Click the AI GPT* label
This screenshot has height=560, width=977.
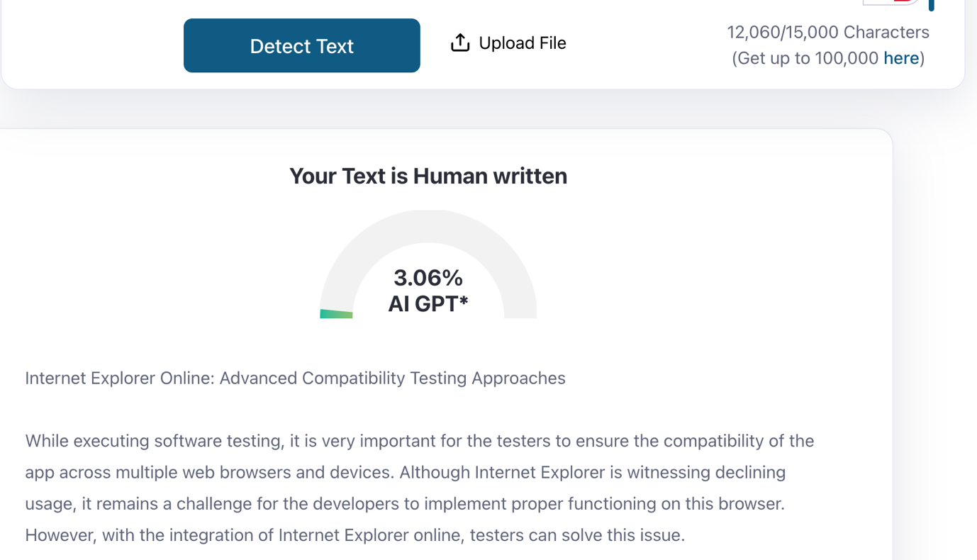pos(428,303)
